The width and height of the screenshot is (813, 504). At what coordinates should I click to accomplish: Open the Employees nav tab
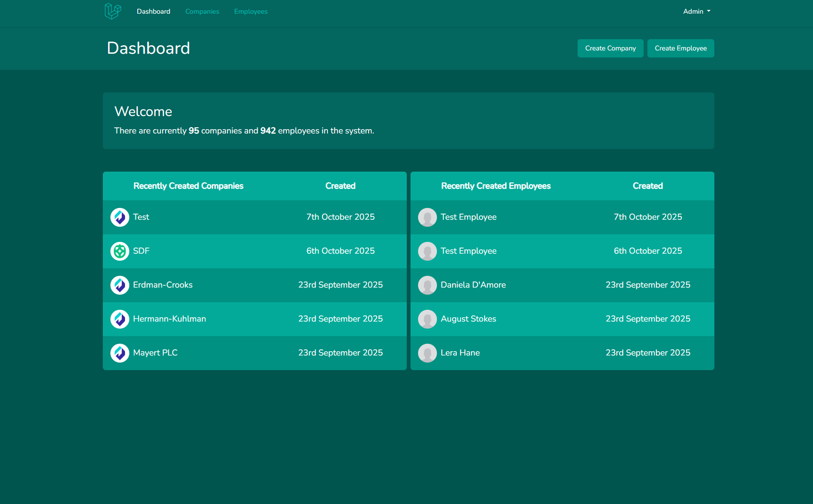tap(251, 11)
